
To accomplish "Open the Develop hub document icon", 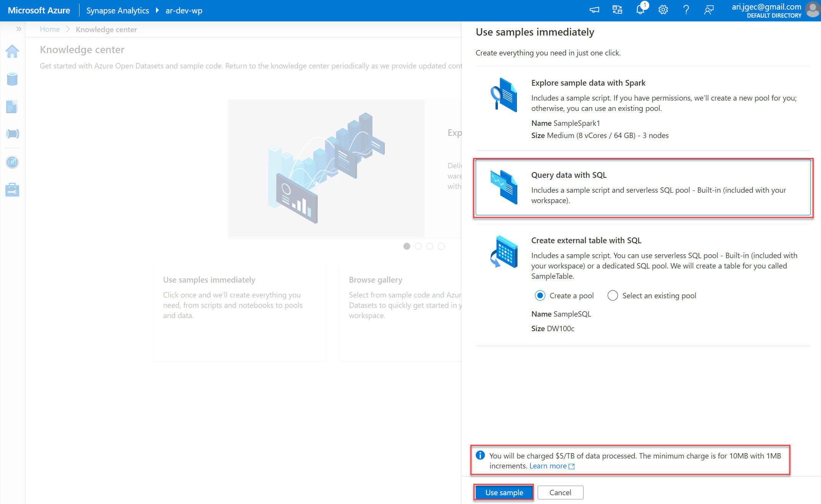I will (12, 107).
